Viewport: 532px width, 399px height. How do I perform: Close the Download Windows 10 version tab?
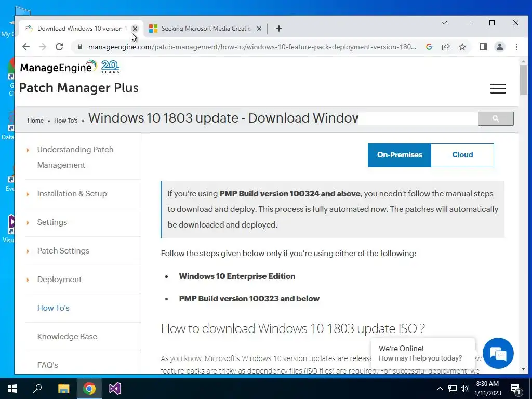coord(135,29)
